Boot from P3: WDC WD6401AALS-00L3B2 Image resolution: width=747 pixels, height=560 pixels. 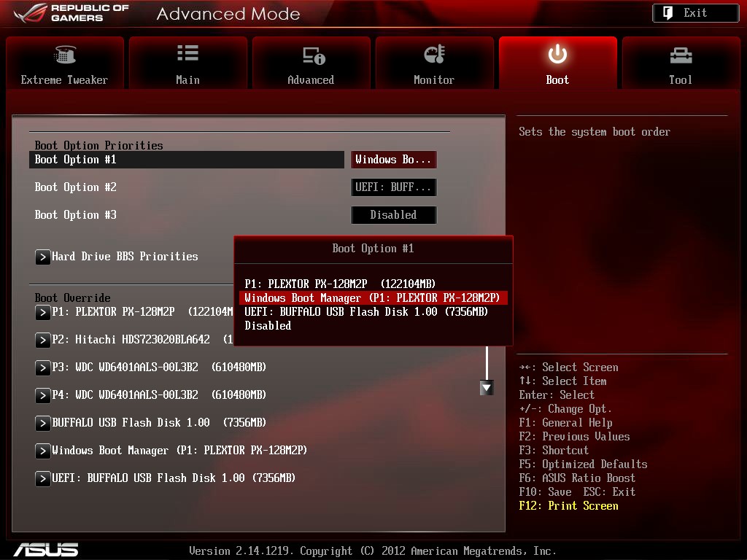point(158,367)
